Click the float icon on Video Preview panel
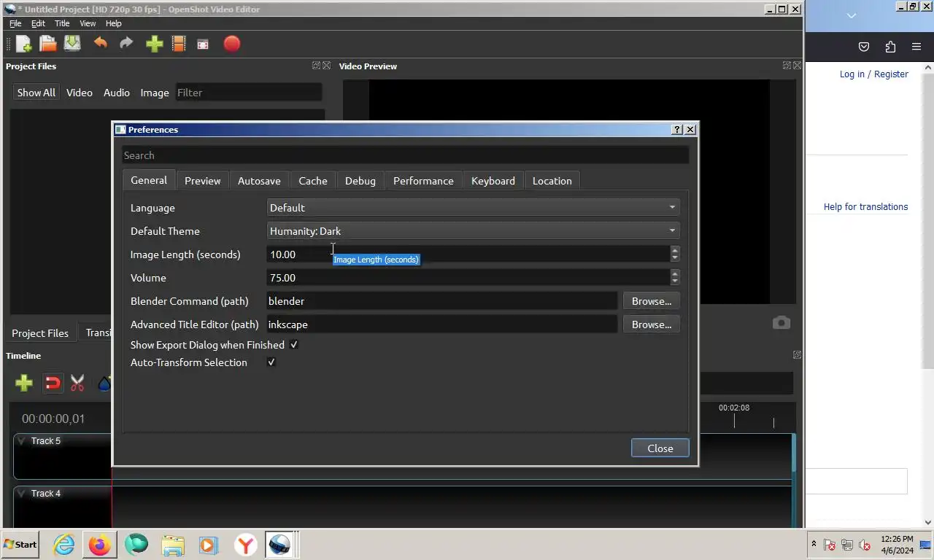 [787, 66]
